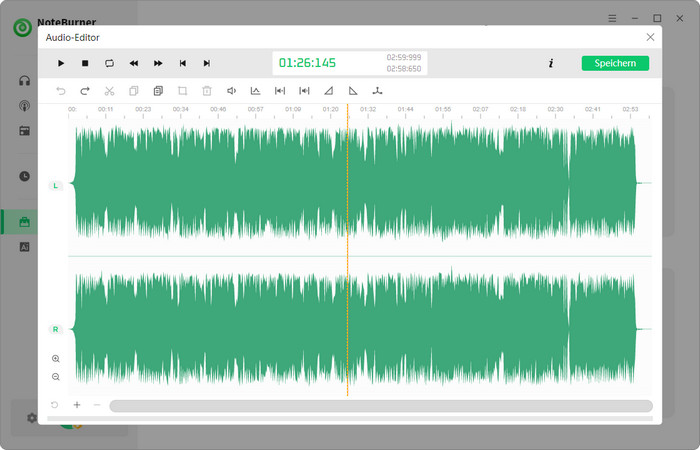Toggle loop playback mode
The image size is (700, 450).
click(109, 63)
